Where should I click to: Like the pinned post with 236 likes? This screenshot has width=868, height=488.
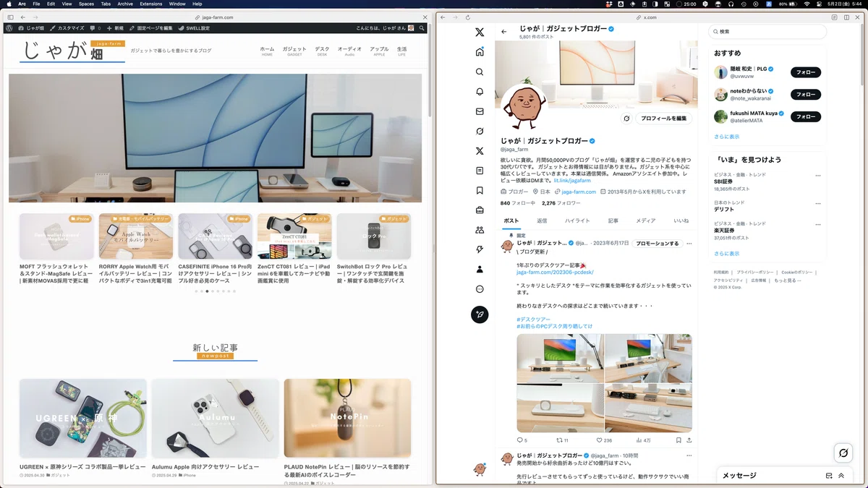coord(599,440)
